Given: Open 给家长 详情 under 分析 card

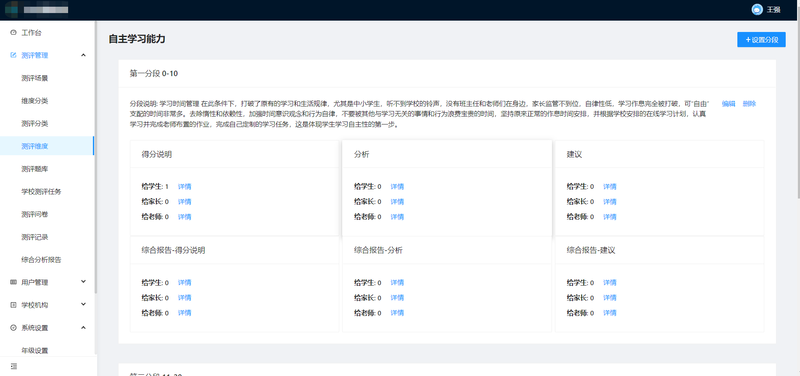Looking at the screenshot, I should (x=397, y=202).
